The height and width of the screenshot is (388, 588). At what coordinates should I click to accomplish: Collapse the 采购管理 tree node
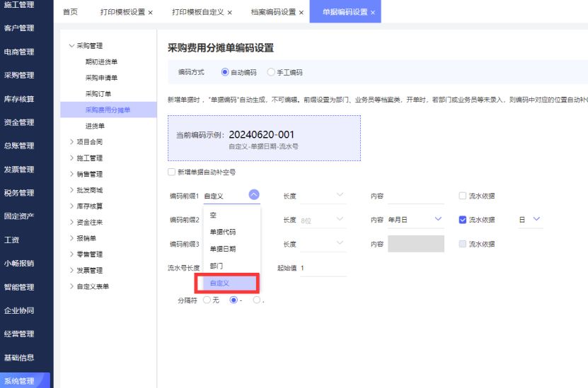[x=71, y=46]
